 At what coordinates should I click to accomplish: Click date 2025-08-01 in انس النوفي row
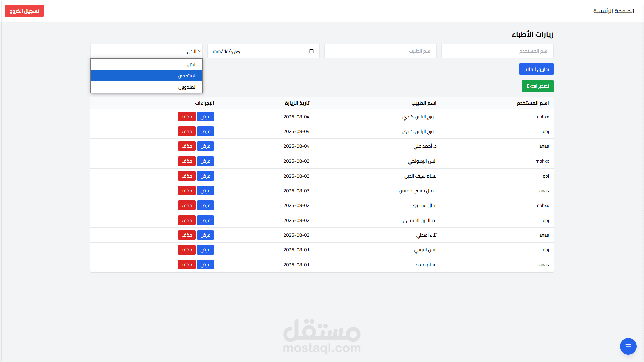(x=297, y=250)
